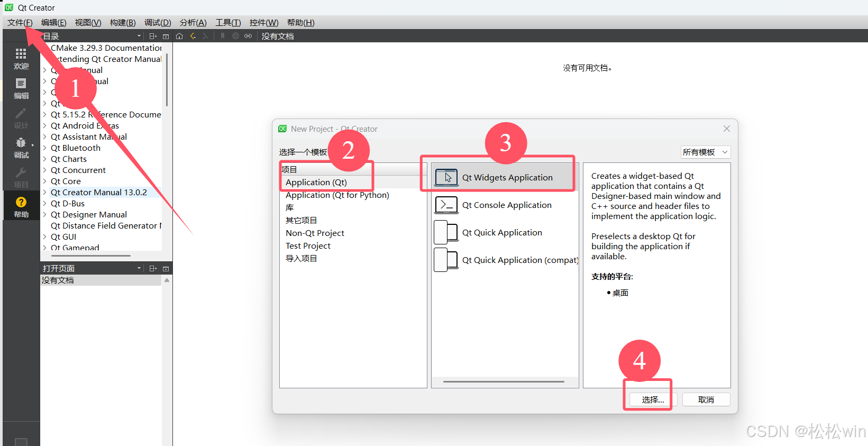Expand the Qt Concurrent tree node
Viewport: 868px width, 446px height.
44,170
